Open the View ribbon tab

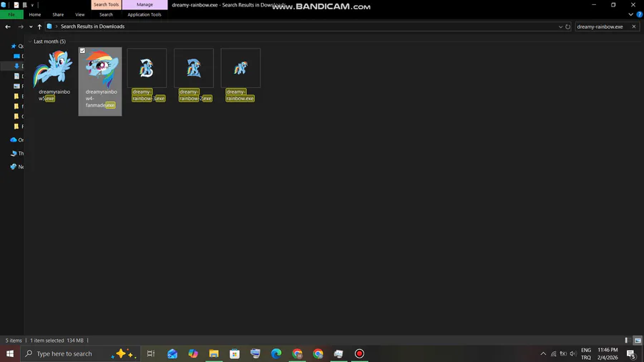tap(79, 14)
